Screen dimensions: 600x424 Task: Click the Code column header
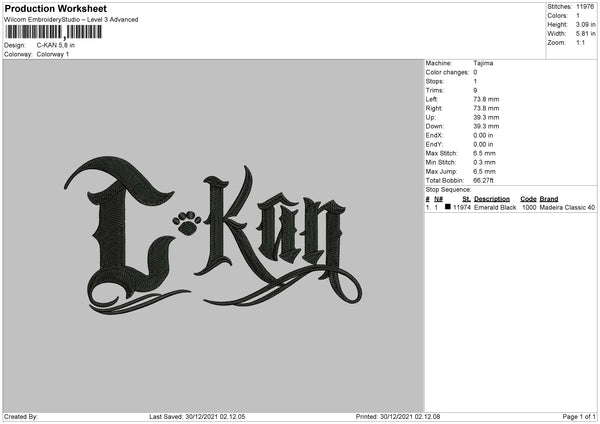point(528,199)
